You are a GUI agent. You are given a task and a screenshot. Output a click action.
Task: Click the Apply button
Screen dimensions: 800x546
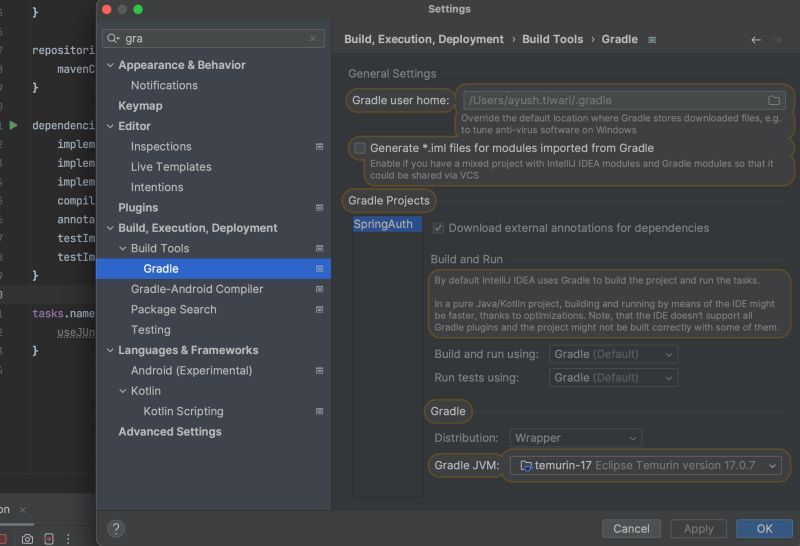point(698,529)
